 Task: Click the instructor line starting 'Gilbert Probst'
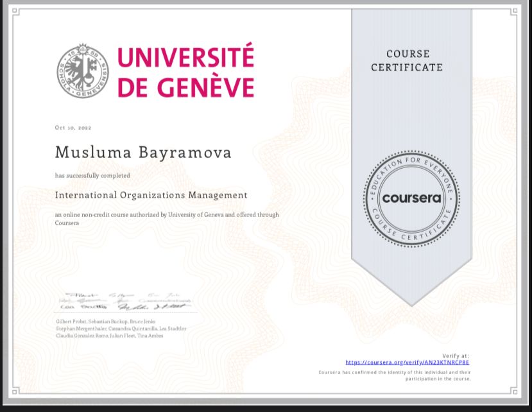(105, 321)
